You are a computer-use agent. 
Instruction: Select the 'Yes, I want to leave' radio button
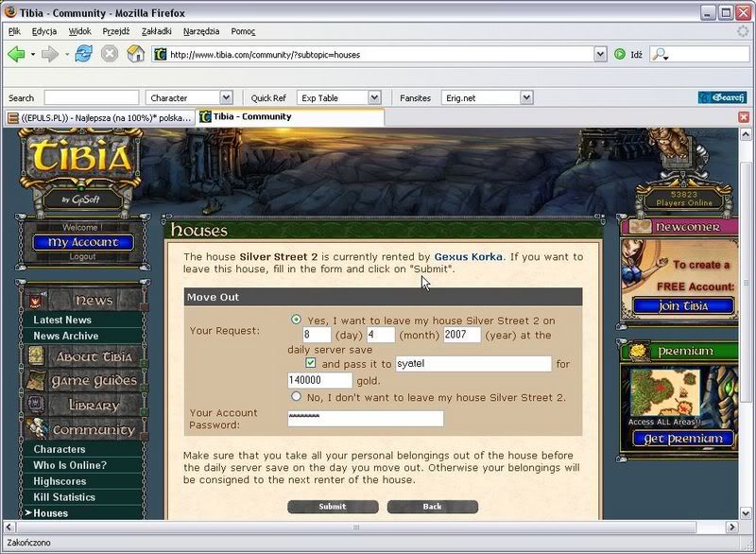pyautogui.click(x=296, y=320)
